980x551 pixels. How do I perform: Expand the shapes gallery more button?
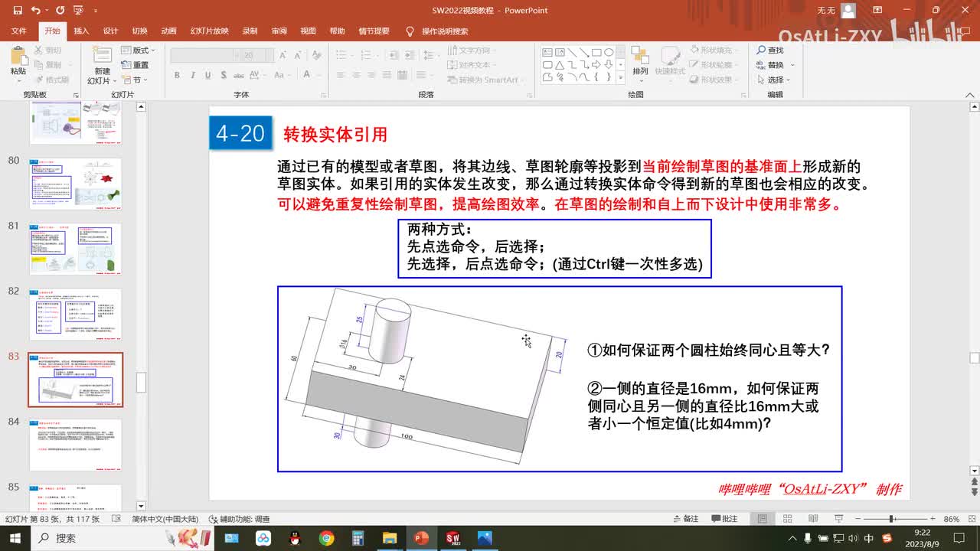pyautogui.click(x=620, y=77)
